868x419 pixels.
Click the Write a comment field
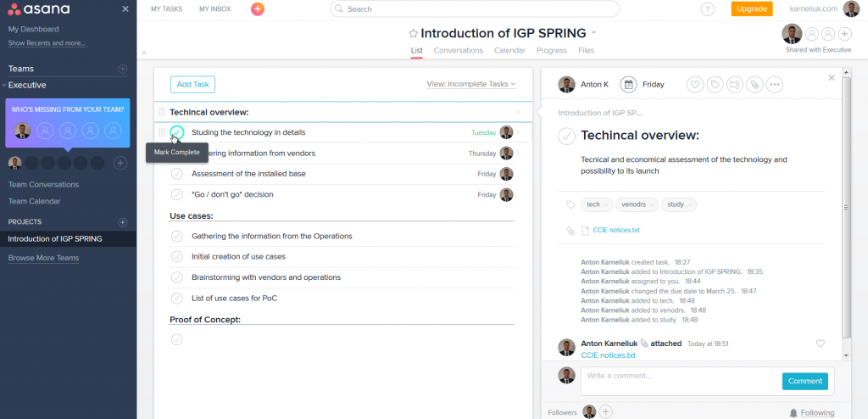coord(681,382)
